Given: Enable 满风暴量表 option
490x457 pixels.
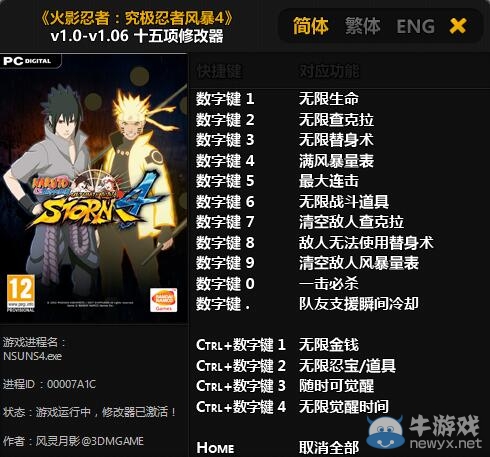Looking at the screenshot, I should 336,161.
